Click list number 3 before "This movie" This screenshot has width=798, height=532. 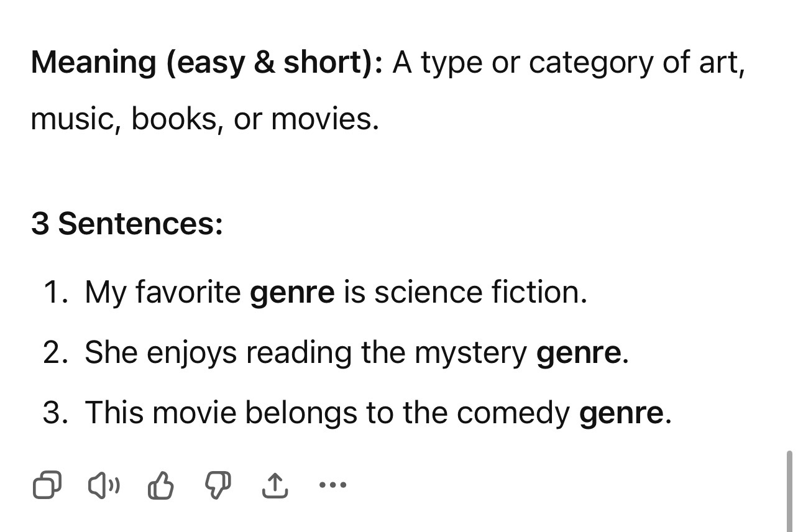55,413
